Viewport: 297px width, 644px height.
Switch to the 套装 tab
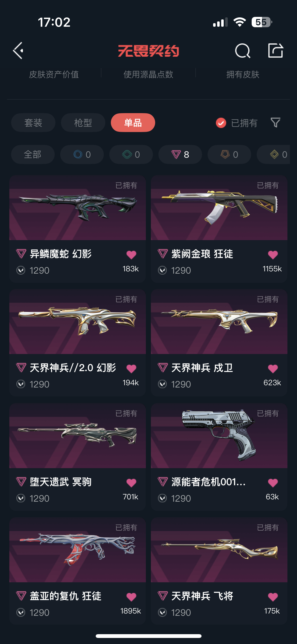33,123
